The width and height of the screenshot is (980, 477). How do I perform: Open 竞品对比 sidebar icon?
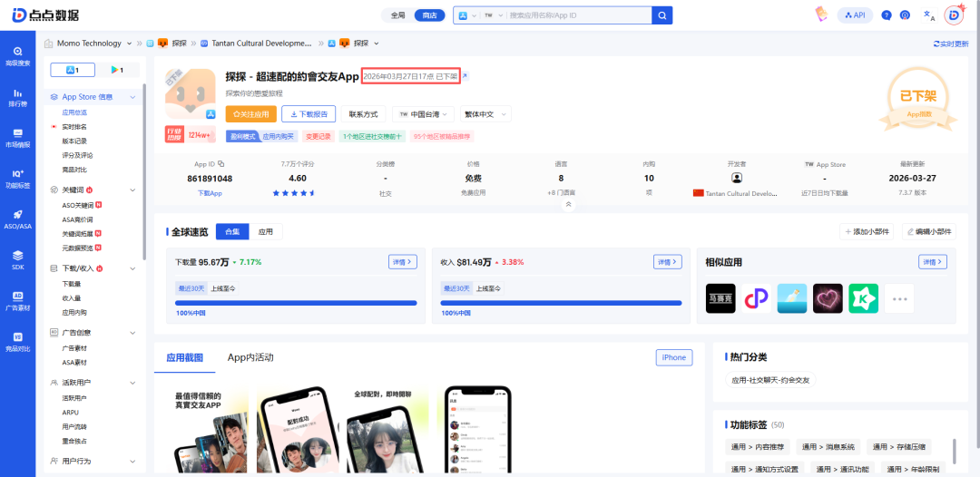click(17, 342)
